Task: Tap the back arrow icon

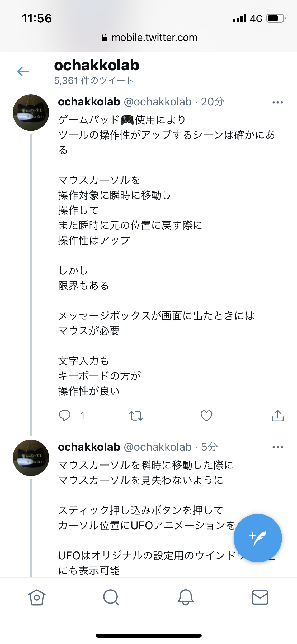Action: pyautogui.click(x=23, y=71)
